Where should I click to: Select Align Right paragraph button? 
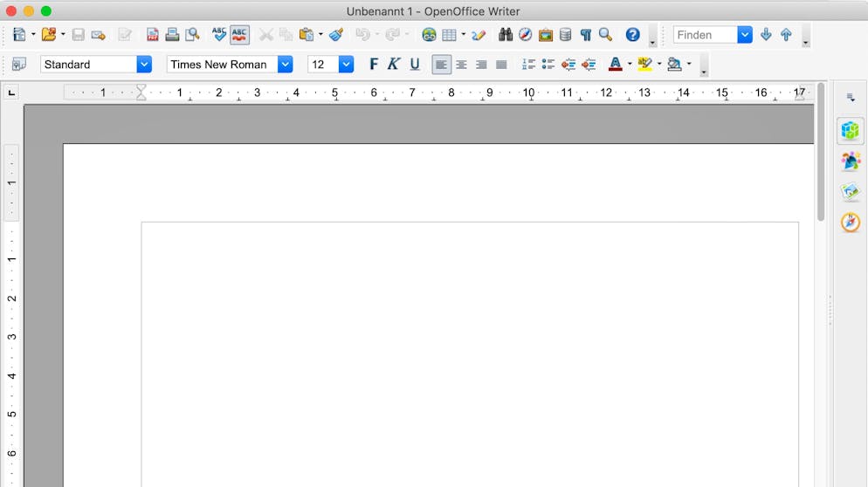[x=481, y=65]
